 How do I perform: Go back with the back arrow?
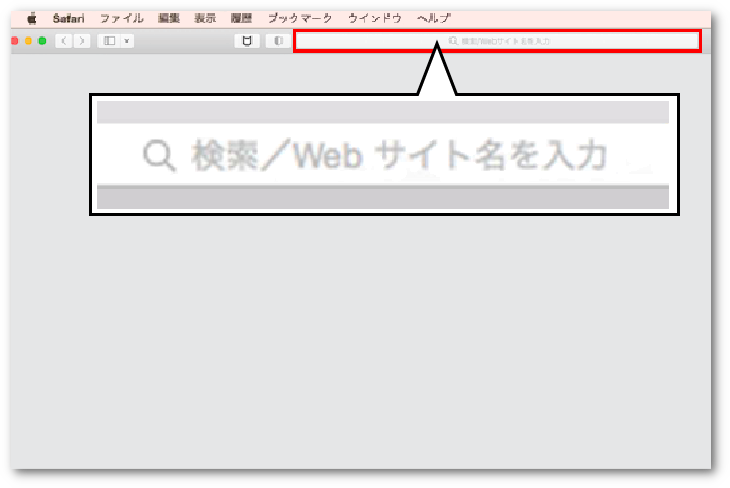click(64, 41)
